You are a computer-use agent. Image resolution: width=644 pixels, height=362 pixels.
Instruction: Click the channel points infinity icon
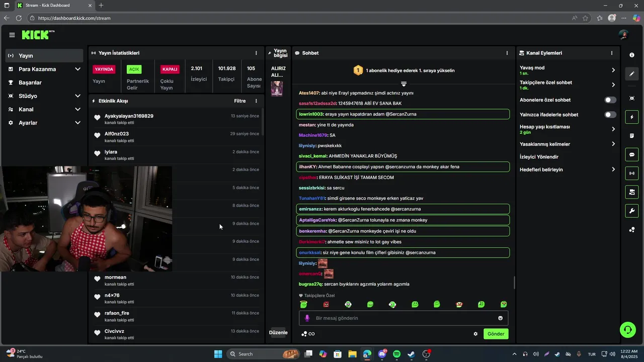coord(307,334)
